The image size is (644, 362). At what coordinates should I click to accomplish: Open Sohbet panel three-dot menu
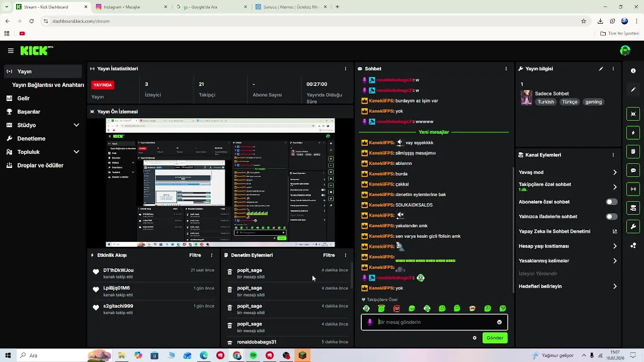(x=506, y=69)
